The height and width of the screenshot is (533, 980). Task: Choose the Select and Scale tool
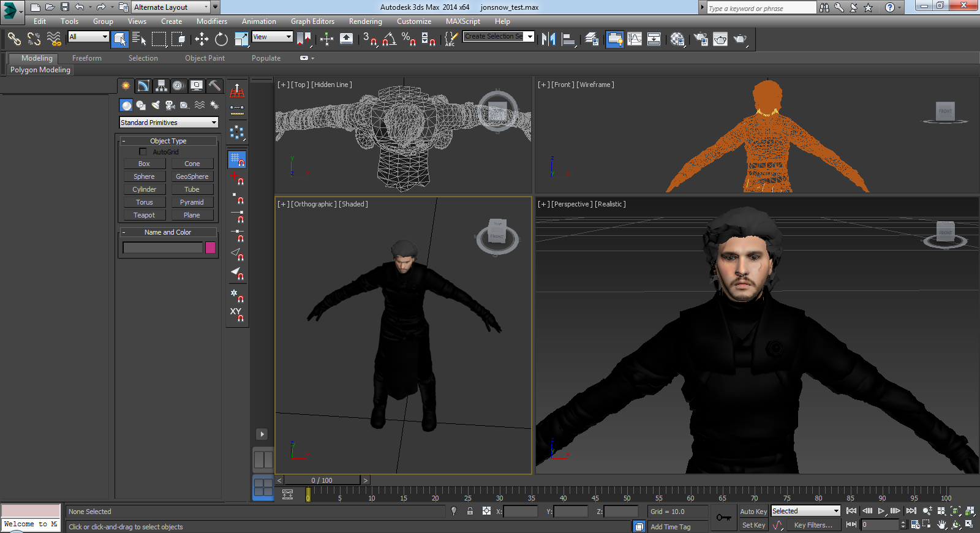[241, 39]
